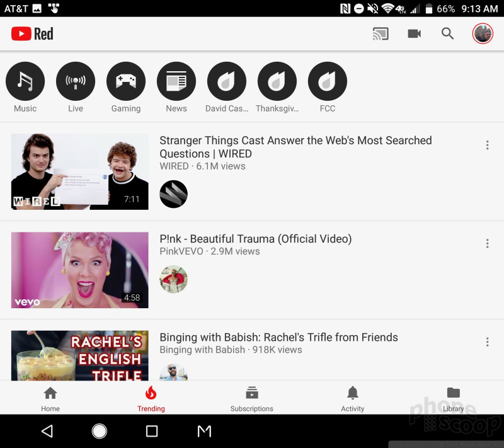Screen dimensions: 504x448
Task: Select the Live category icon
Action: tap(76, 81)
